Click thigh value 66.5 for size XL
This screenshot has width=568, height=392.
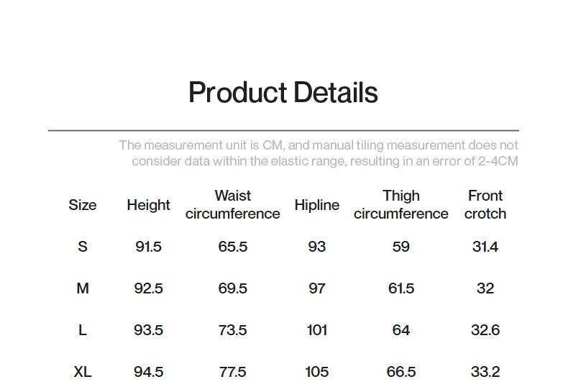click(400, 372)
